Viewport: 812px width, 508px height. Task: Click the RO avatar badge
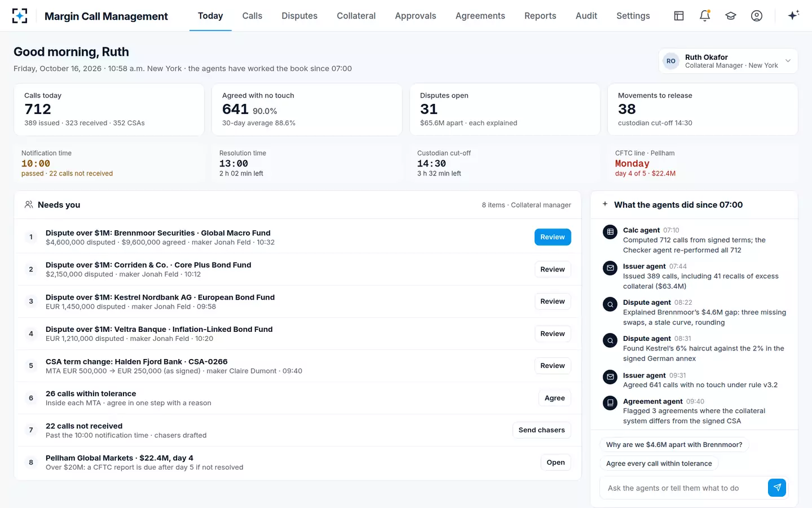click(x=671, y=61)
